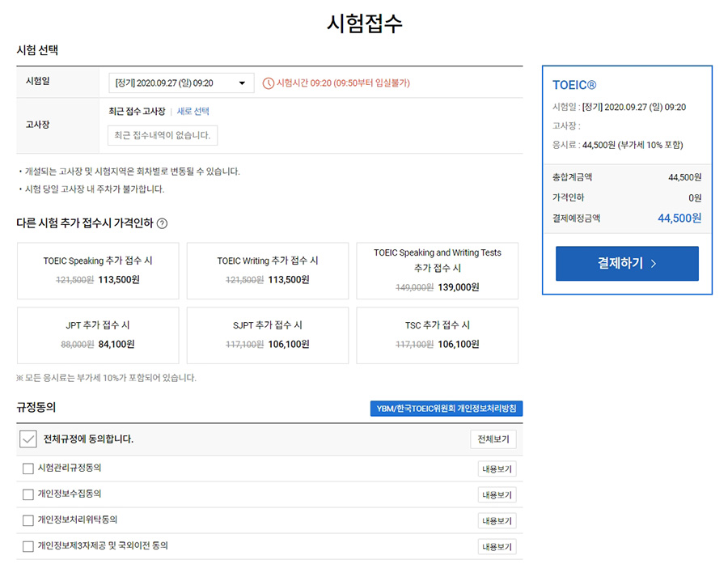View contents of 시험관리규정동의 via 내용보기

click(x=497, y=469)
